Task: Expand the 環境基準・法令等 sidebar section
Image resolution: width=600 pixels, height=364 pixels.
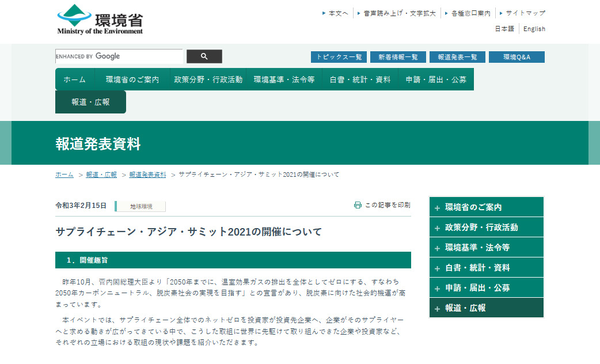Action: click(x=486, y=248)
